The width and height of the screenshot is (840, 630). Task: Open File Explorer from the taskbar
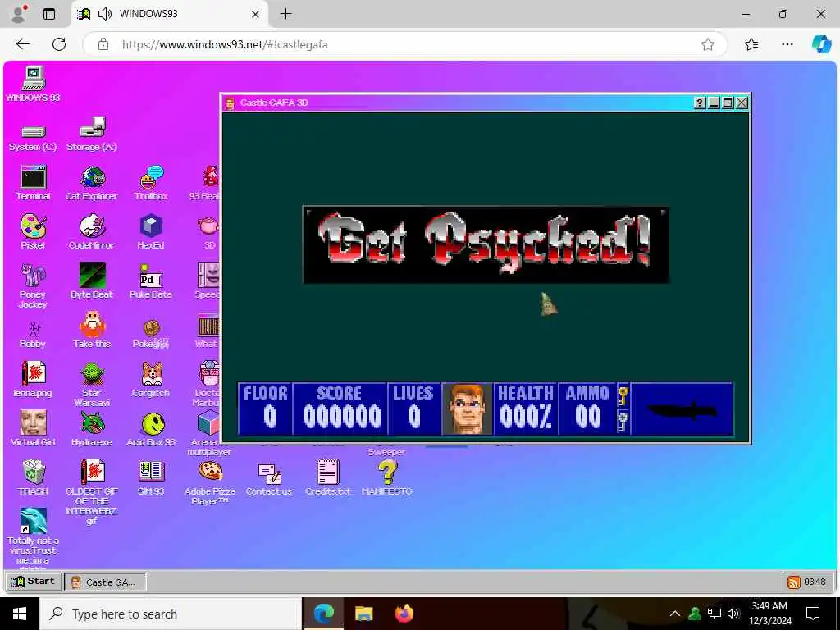tap(363, 614)
